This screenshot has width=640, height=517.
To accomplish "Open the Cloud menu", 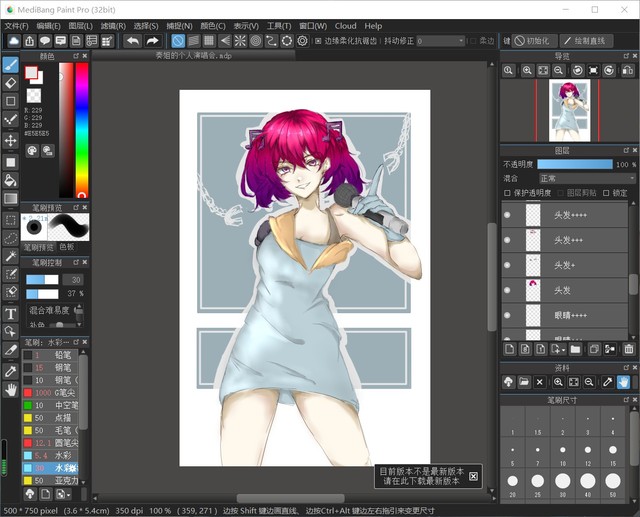I will click(345, 26).
